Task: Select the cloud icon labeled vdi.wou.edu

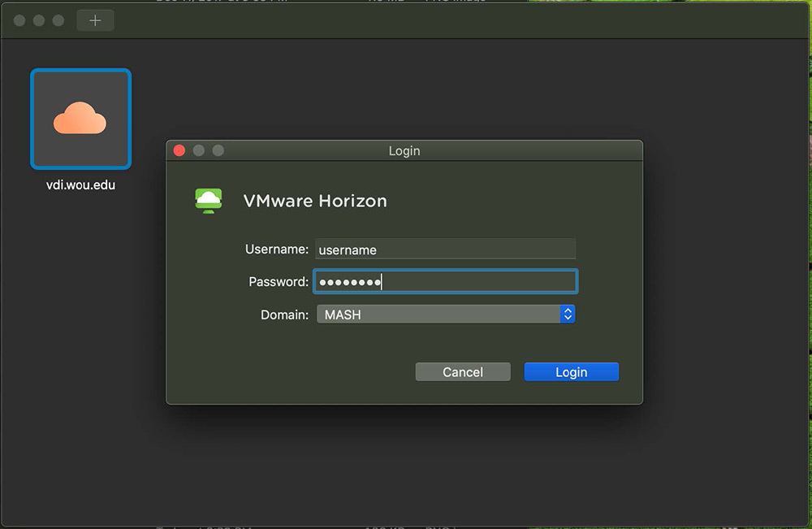Action: 80,119
